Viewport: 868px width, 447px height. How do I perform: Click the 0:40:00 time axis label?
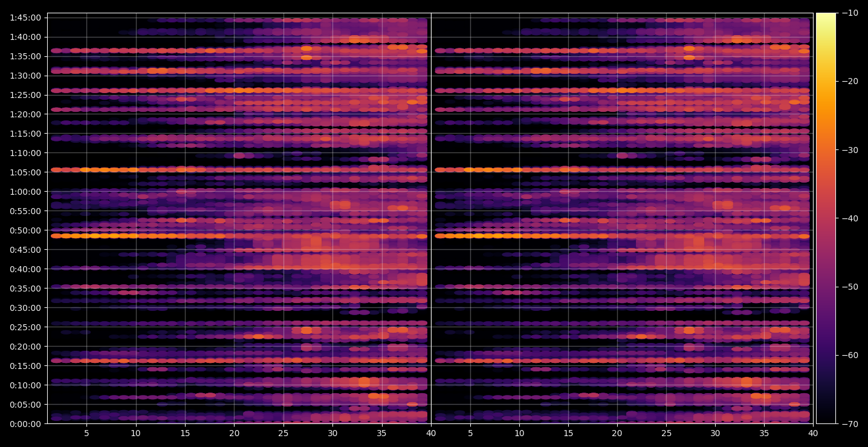point(25,269)
